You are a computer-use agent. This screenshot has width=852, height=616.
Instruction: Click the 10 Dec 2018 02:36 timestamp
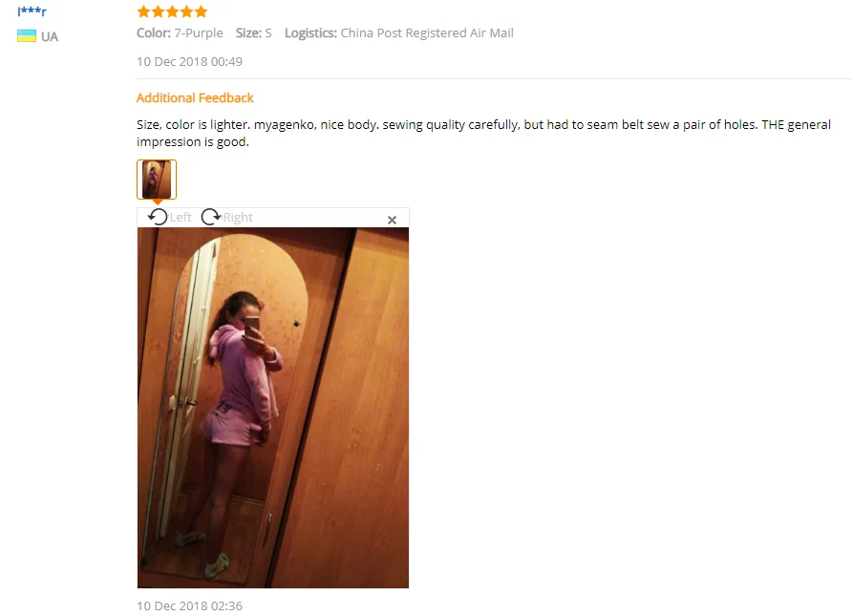pos(190,605)
